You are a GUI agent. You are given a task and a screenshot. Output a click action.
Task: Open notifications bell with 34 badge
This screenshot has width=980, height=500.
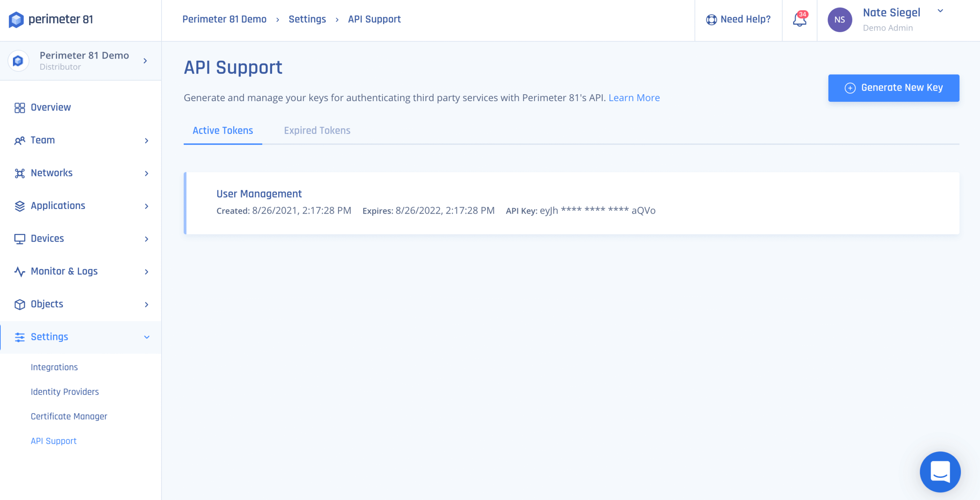tap(800, 19)
